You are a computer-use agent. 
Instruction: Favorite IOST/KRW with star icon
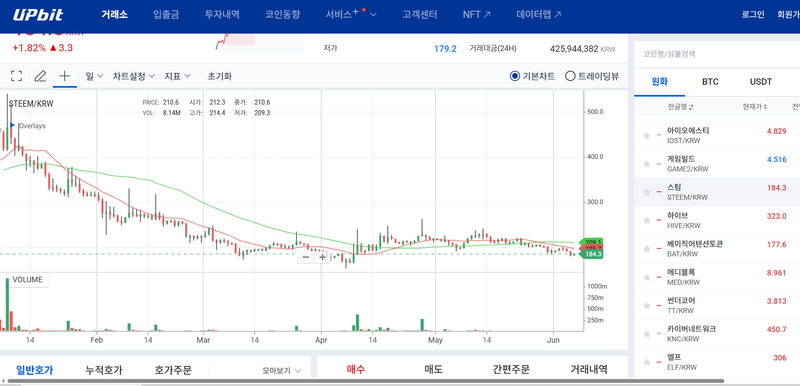(x=646, y=136)
